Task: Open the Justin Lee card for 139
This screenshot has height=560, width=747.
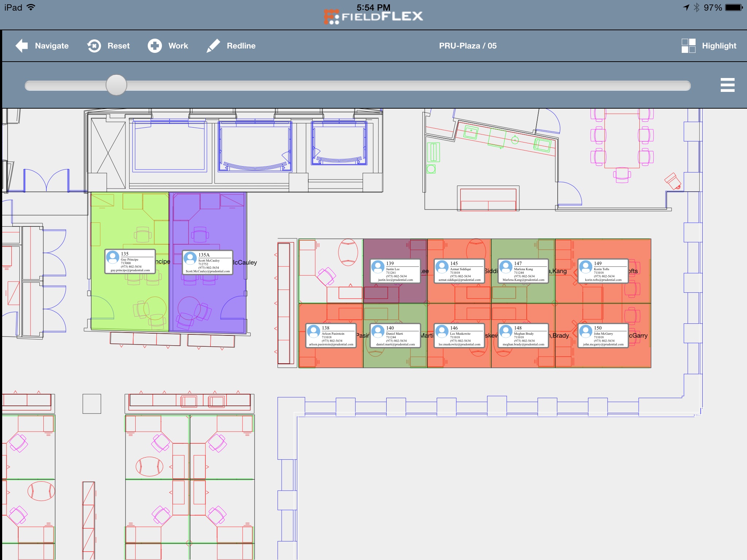Action: pyautogui.click(x=395, y=271)
